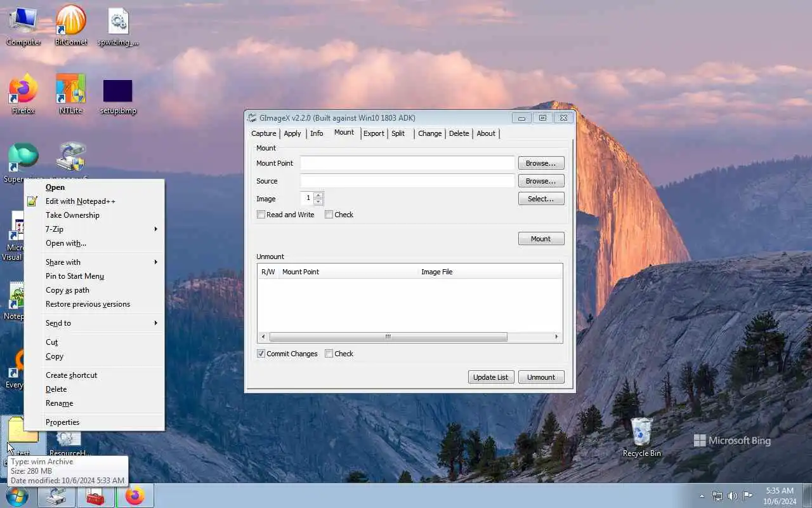The image size is (812, 508).
Task: Switch to the Apply tab
Action: [x=292, y=133]
